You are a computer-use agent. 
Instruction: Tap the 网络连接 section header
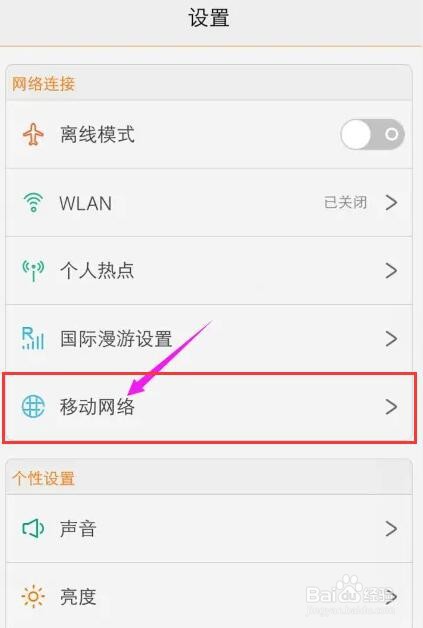(x=43, y=84)
